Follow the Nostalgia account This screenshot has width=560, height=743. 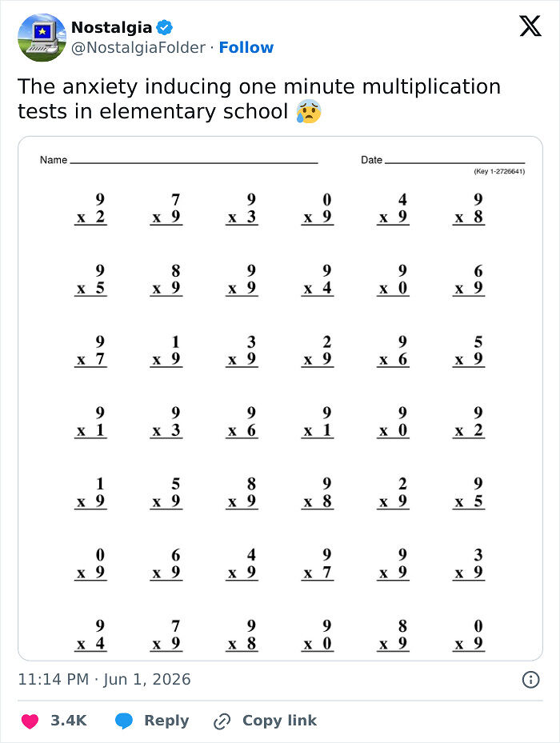click(x=246, y=47)
